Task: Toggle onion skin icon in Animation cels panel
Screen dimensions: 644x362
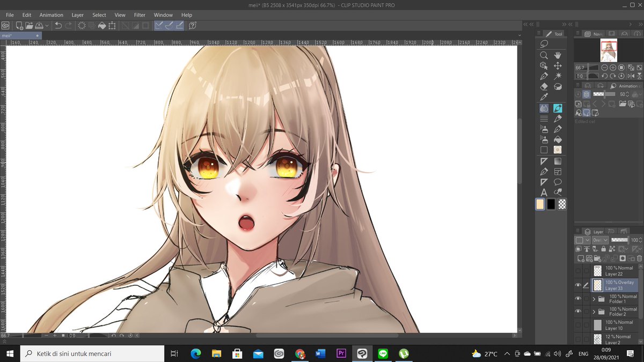Action: tap(587, 94)
